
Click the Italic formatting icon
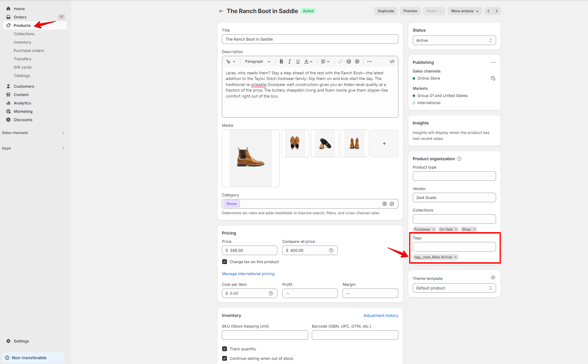289,61
